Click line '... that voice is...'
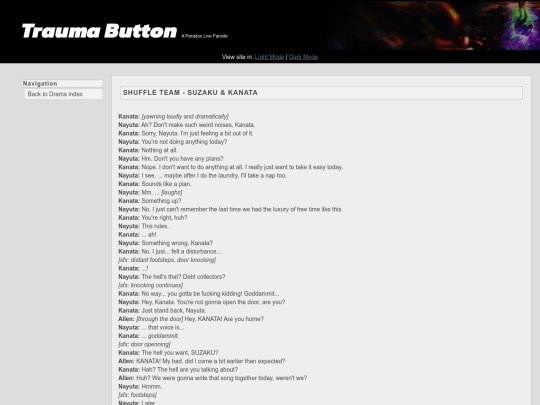Image resolution: width=540 pixels, height=405 pixels. tap(163, 327)
